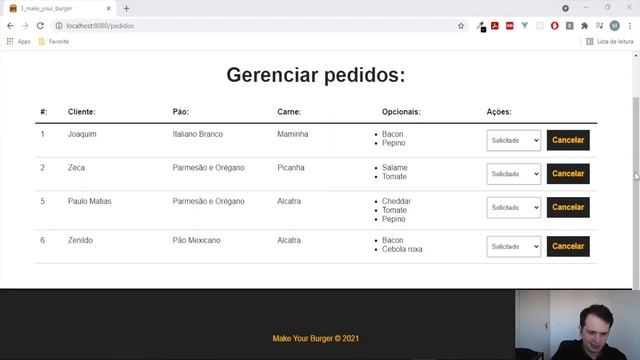Image resolution: width=640 pixels, height=360 pixels.
Task: Click Italiano Branco bread cell
Action: (198, 134)
